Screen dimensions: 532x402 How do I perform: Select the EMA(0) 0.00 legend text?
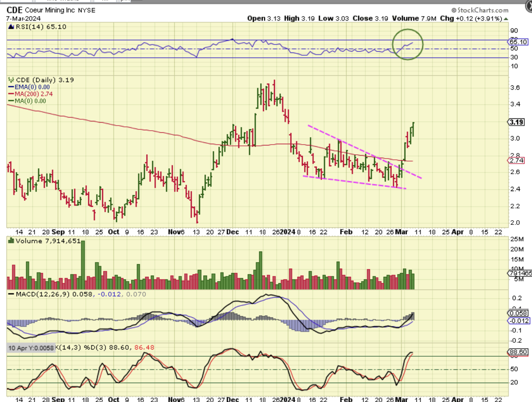[32, 87]
